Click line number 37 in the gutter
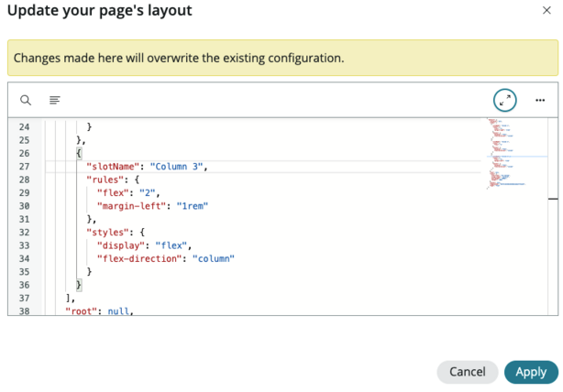 24,298
